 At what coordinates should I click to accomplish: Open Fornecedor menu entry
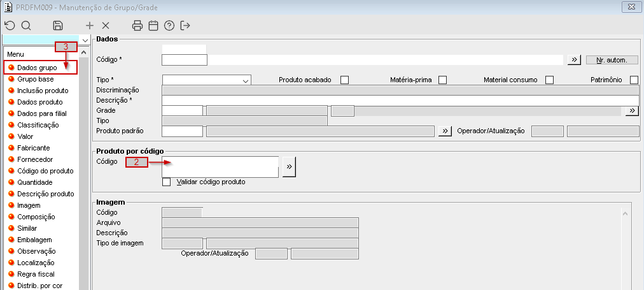point(35,159)
